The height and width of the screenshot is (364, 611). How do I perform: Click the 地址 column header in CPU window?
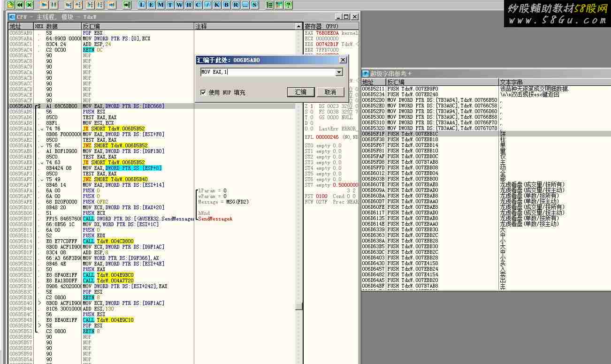(x=21, y=27)
